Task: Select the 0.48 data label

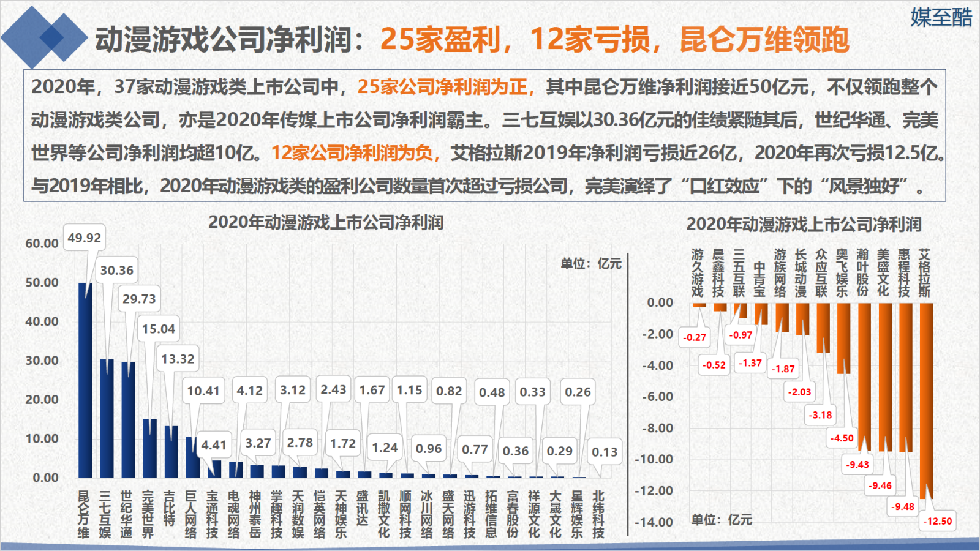Action: coord(492,392)
